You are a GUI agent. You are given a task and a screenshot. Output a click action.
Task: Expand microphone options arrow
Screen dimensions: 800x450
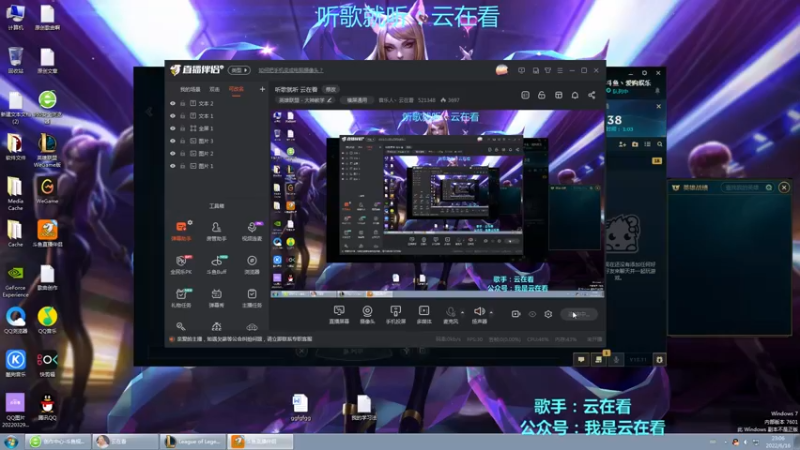[x=462, y=312]
